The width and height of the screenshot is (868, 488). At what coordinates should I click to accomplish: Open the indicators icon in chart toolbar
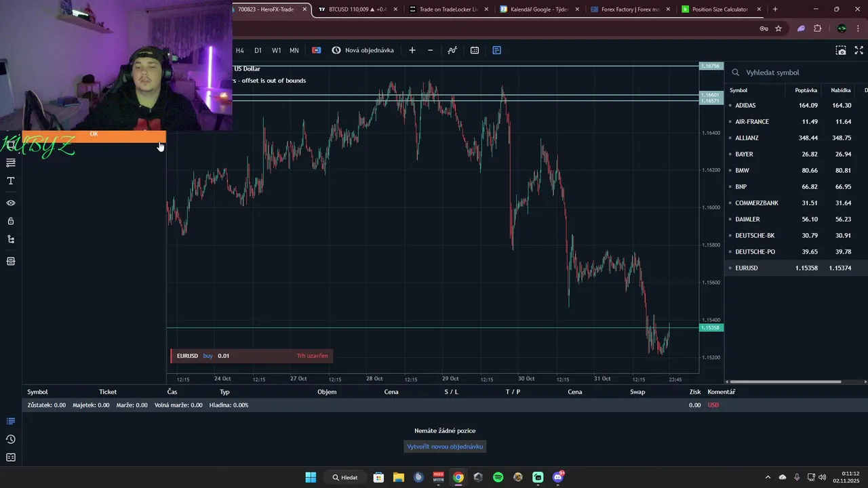click(452, 50)
